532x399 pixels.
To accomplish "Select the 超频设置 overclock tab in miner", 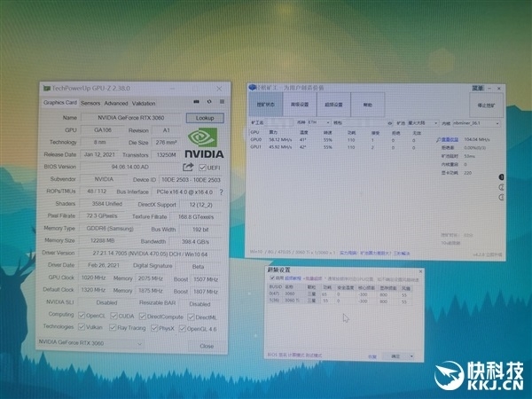I will coord(334,105).
